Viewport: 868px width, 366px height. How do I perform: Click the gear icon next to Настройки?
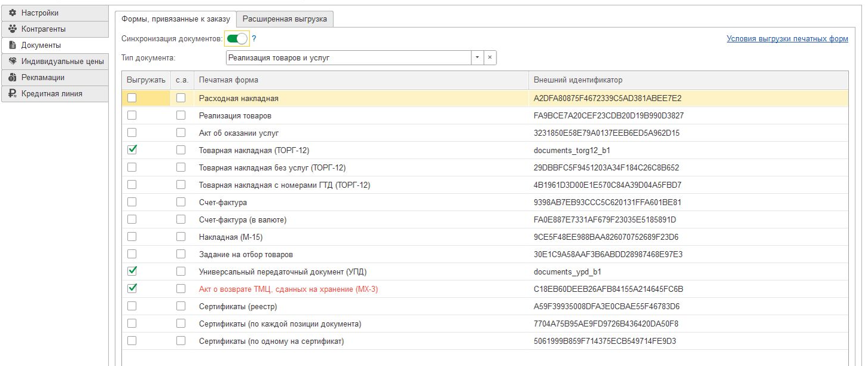click(12, 13)
